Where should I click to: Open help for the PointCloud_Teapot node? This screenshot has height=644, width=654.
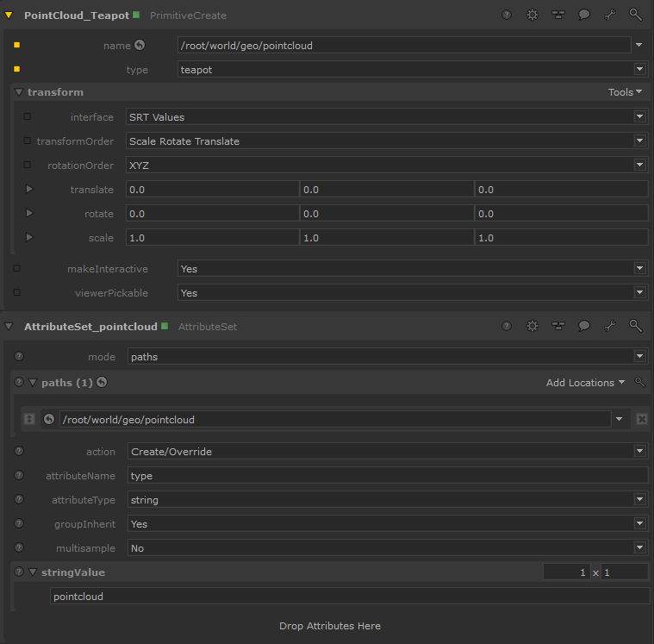point(507,15)
